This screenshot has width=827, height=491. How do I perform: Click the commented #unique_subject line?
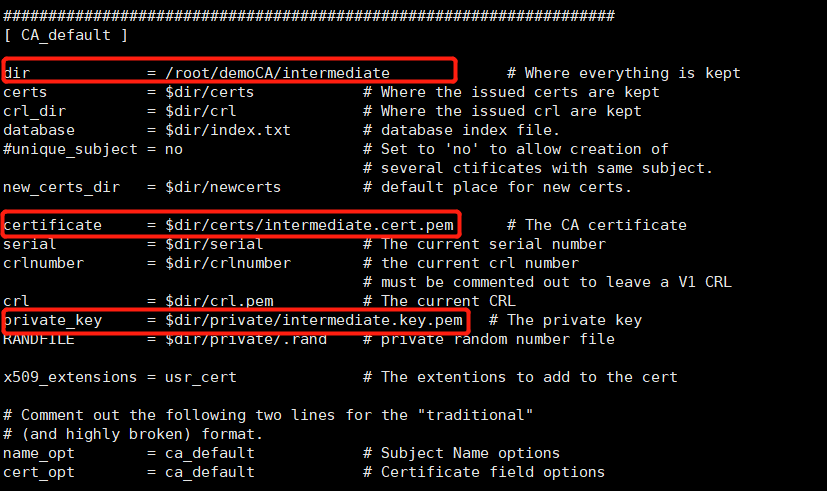pos(93,149)
